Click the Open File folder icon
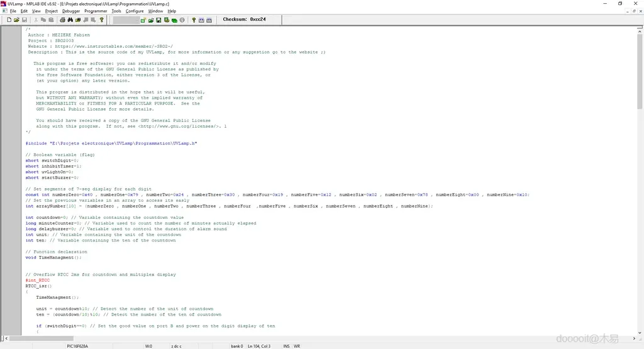Screen dimensions: 644x349 pos(16,20)
